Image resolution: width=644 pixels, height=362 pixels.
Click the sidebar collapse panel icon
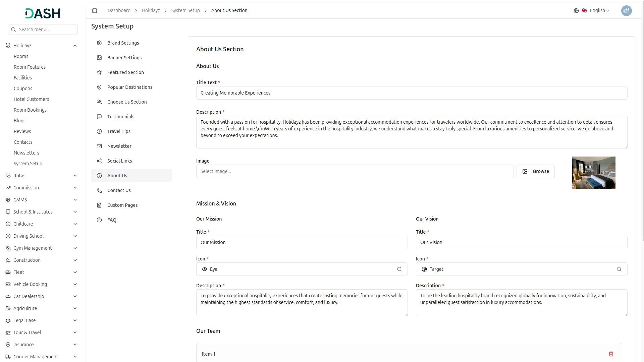tap(95, 11)
